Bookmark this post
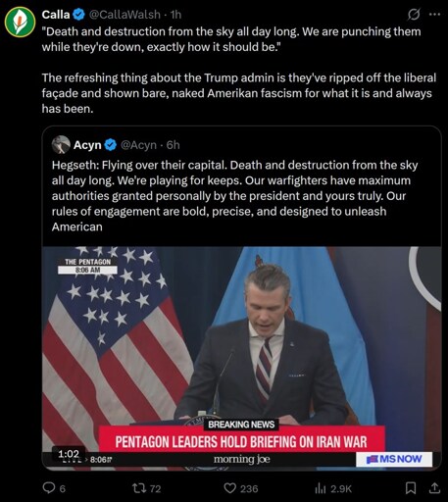Image resolution: width=448 pixels, height=502 pixels. coord(411,488)
